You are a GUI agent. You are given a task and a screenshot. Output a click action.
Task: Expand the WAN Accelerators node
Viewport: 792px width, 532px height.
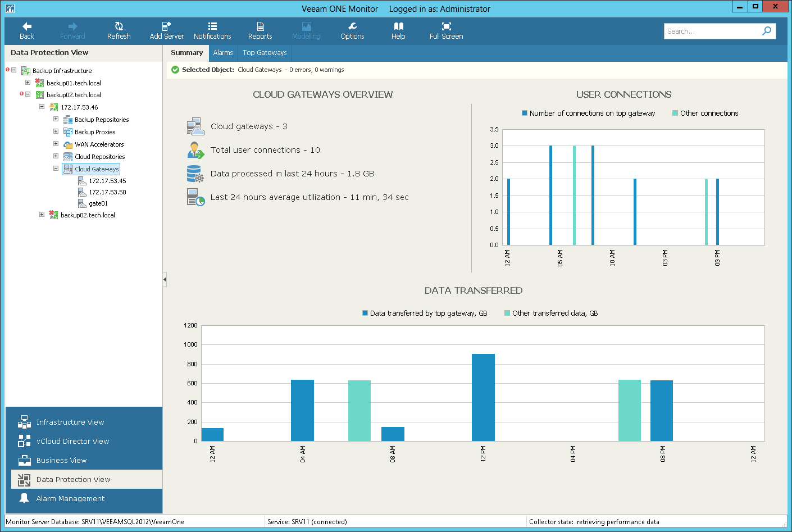coord(56,144)
